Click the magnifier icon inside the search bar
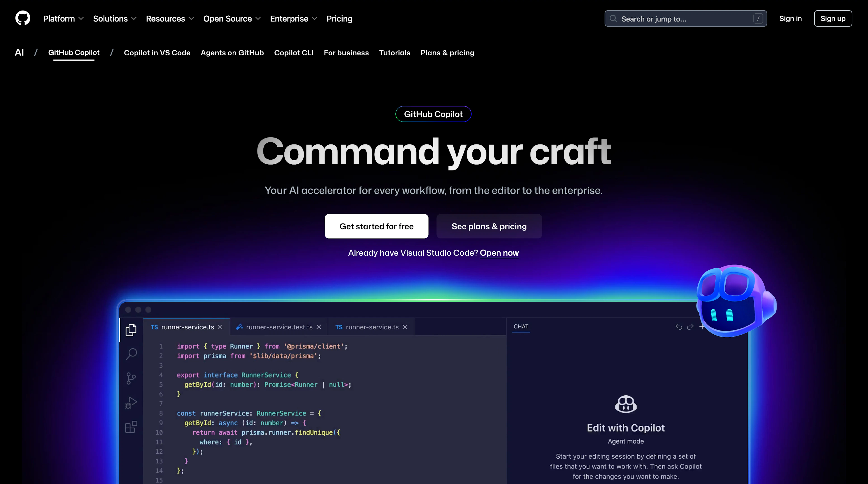 point(614,19)
